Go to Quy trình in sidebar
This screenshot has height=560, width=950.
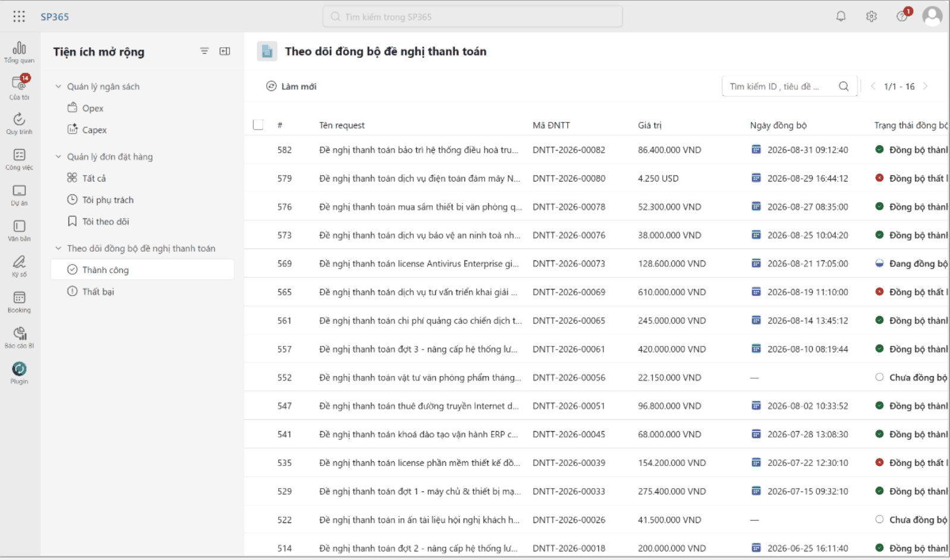19,123
